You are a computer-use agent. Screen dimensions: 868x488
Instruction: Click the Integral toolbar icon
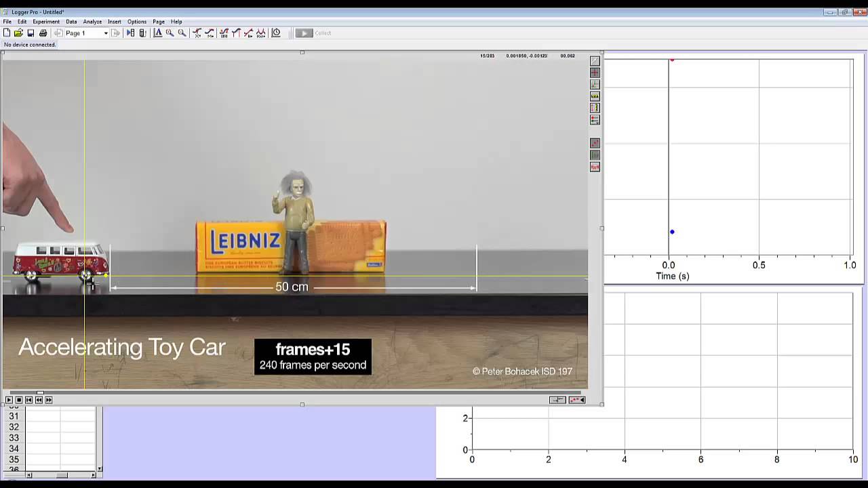(236, 33)
